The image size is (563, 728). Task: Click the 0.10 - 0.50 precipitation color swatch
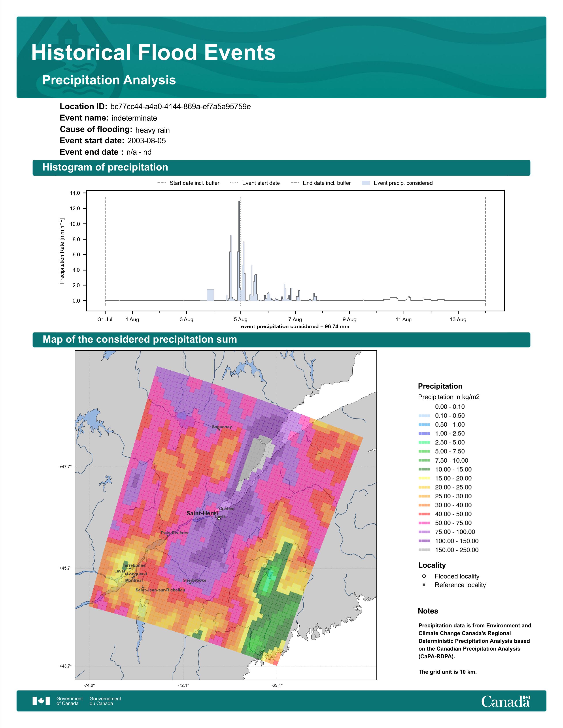point(424,416)
